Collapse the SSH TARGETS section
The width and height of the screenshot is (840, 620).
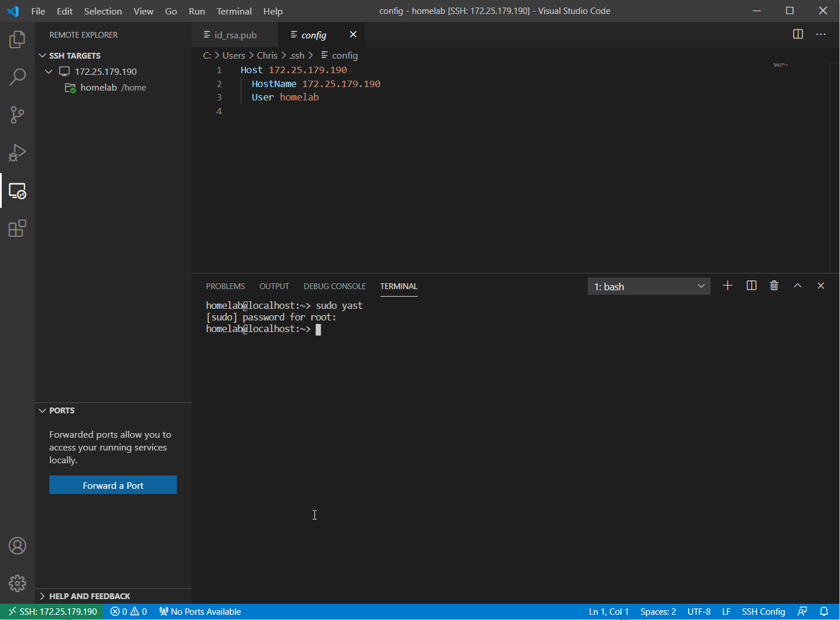(x=42, y=55)
